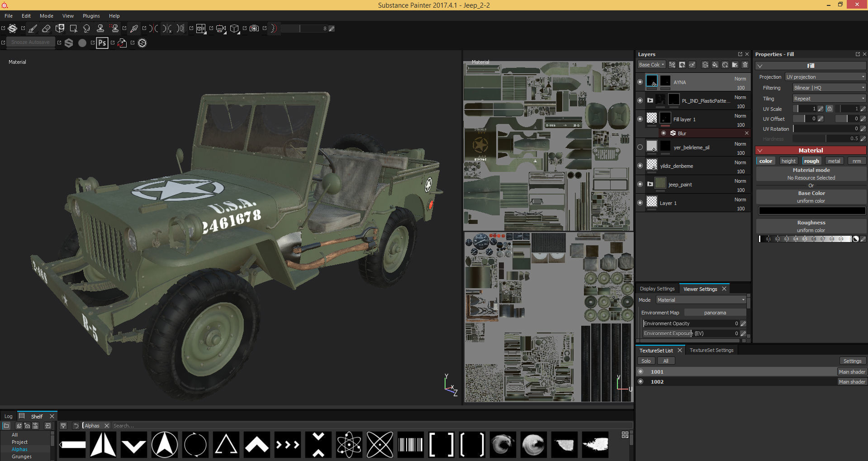Adjust the Environment Opacity slider

coord(691,323)
